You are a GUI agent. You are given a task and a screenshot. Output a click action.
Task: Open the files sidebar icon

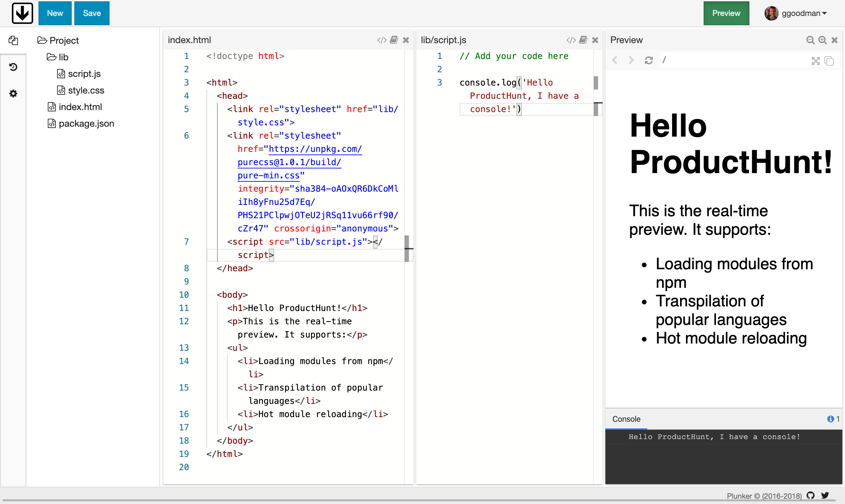13,40
